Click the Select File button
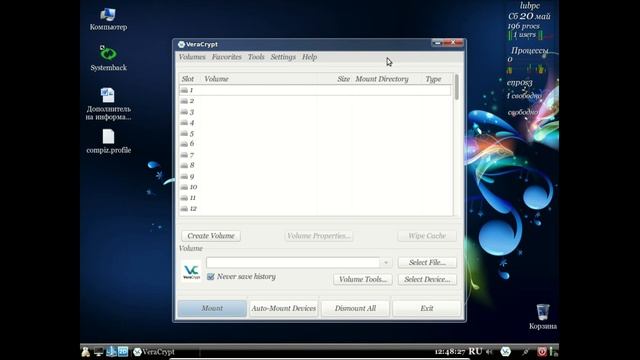The height and width of the screenshot is (360, 640). (x=427, y=262)
